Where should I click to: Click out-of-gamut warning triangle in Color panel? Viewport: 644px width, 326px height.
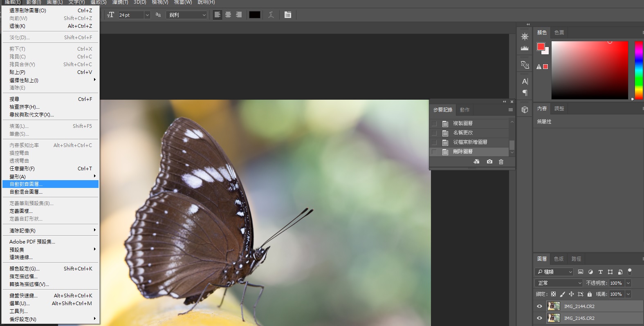coord(539,67)
